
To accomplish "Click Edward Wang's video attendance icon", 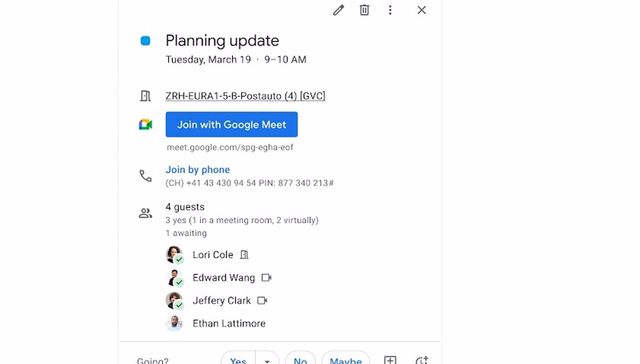I will coord(266,278).
